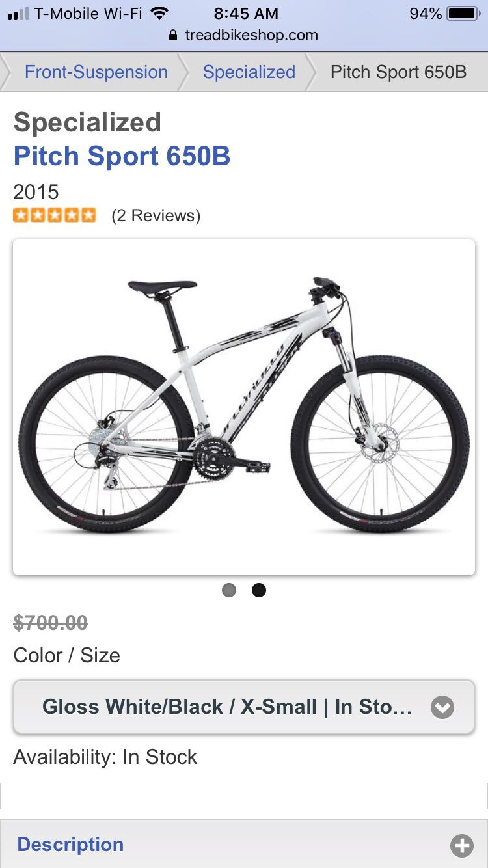Select Pitch Sport 650B breadcrumb item
This screenshot has width=488, height=868.
[399, 72]
